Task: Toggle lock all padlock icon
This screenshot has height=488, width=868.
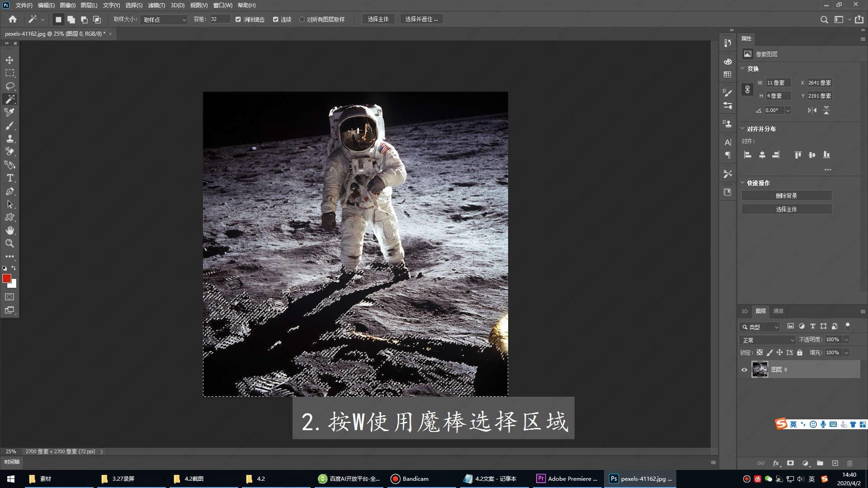Action: pyautogui.click(x=799, y=352)
